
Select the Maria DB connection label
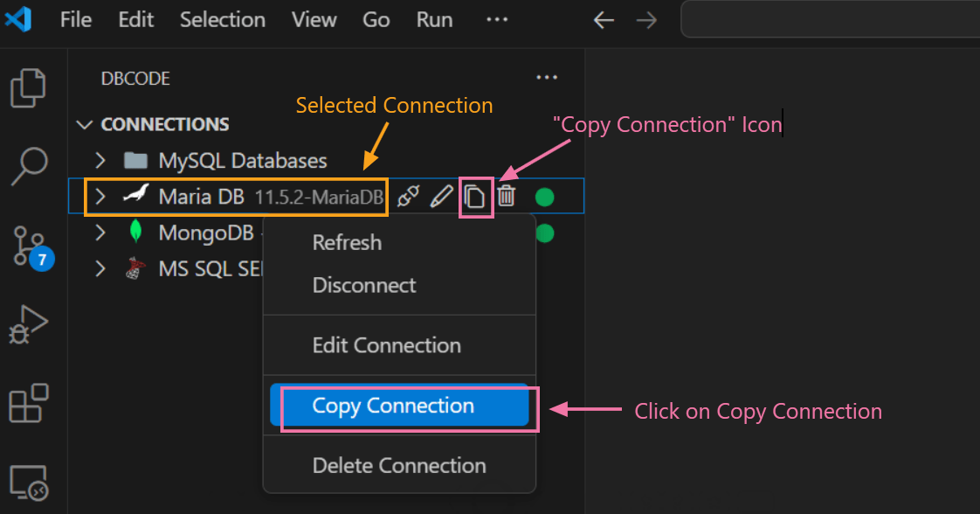coord(201,197)
